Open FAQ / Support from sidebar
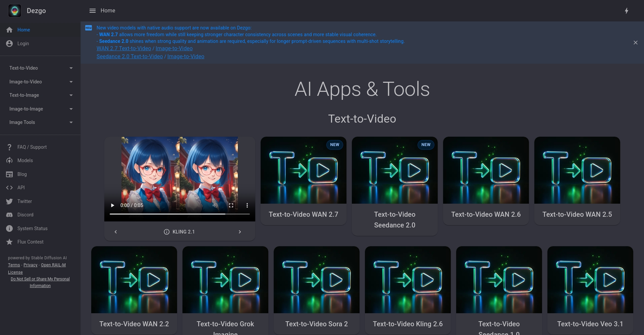644x335 pixels. click(x=40, y=147)
